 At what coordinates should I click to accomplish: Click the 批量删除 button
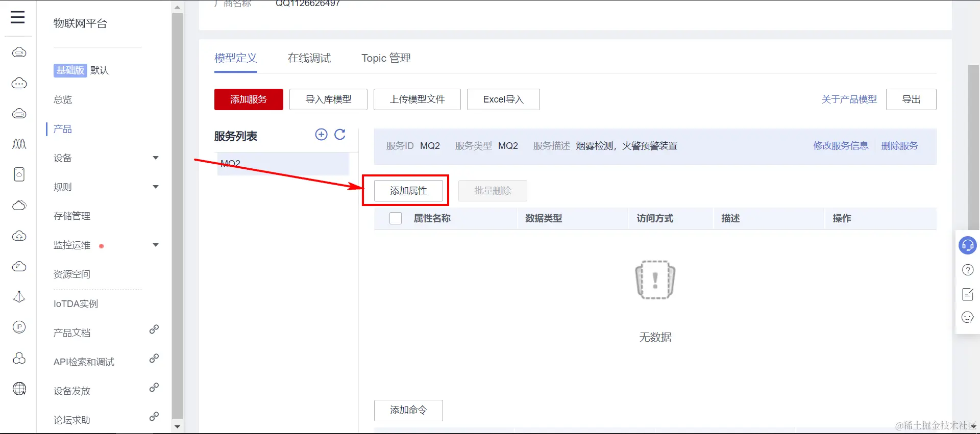click(x=493, y=191)
